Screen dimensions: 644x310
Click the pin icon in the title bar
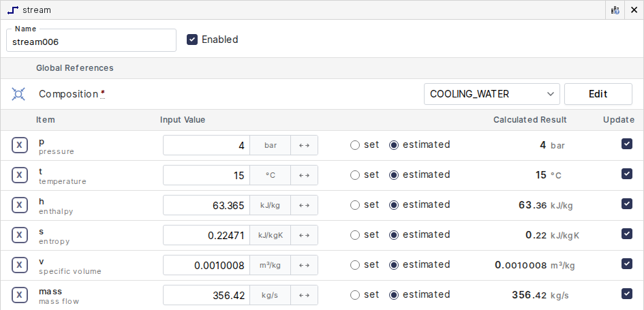615,10
